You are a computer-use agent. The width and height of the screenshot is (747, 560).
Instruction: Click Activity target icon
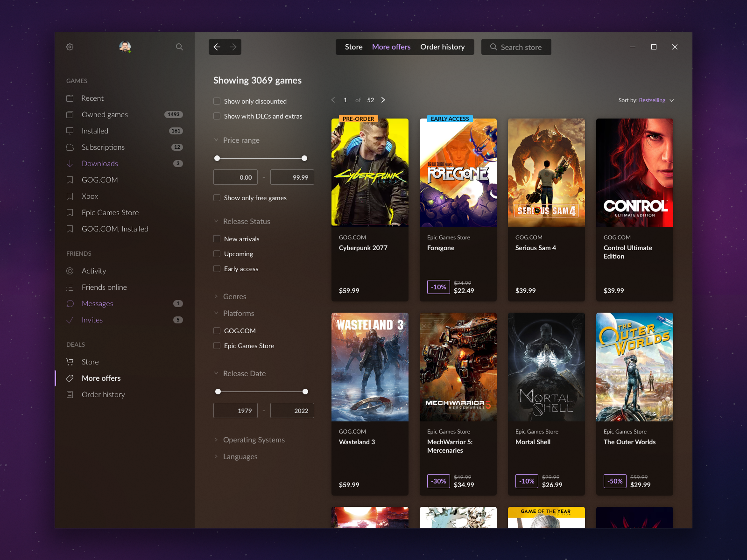[70, 271]
